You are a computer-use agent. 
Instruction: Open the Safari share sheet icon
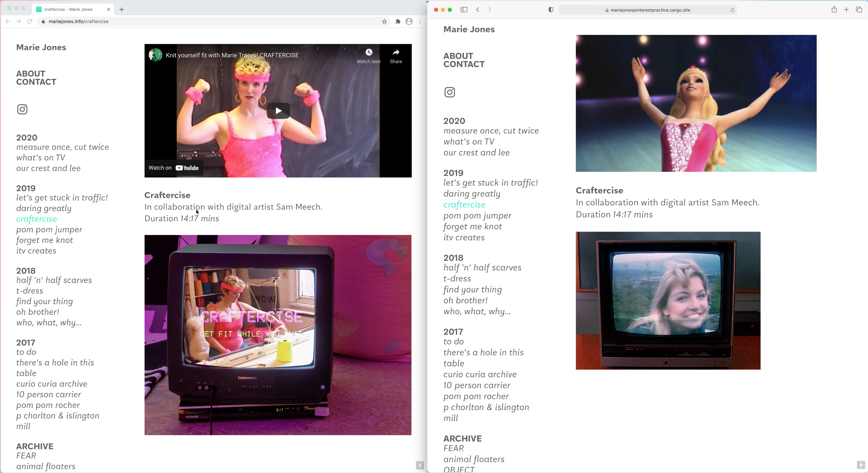click(x=834, y=10)
